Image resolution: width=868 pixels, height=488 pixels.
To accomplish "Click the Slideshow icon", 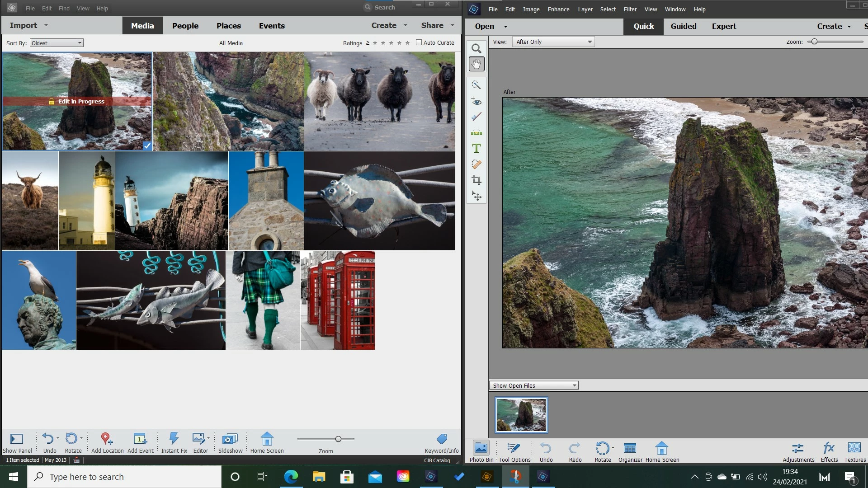I will point(230,439).
